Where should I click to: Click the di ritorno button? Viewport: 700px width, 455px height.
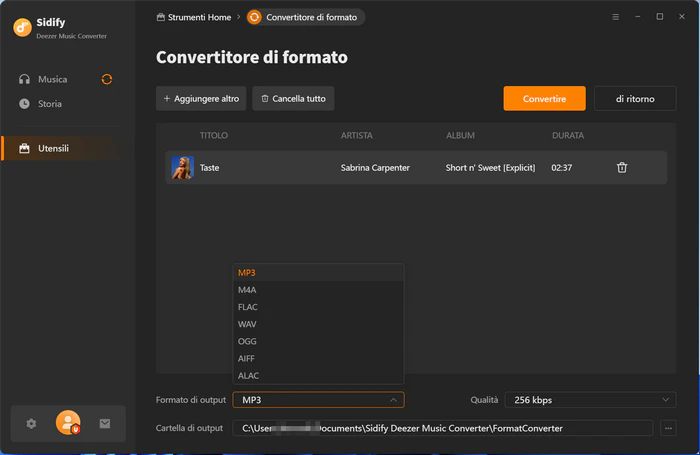click(635, 99)
